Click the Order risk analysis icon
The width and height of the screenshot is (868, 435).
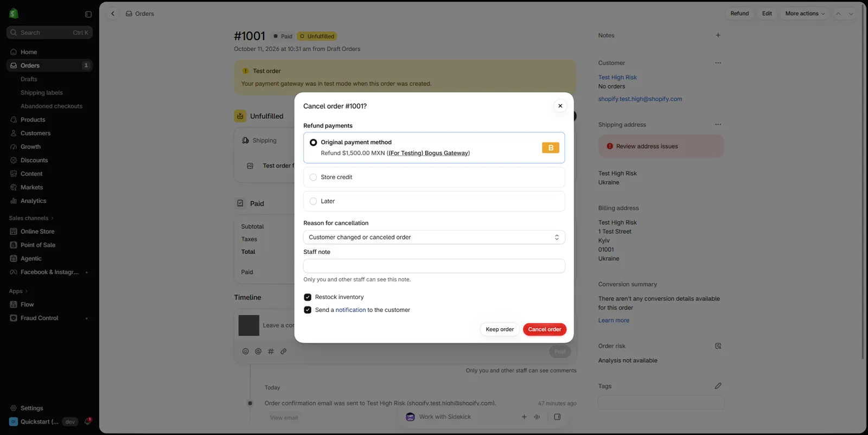(x=718, y=346)
